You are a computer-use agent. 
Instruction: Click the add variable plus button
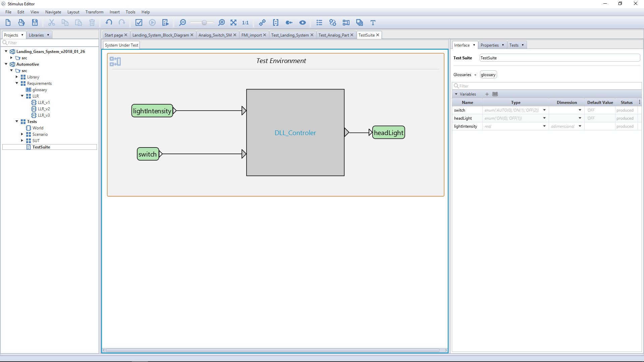point(487,94)
